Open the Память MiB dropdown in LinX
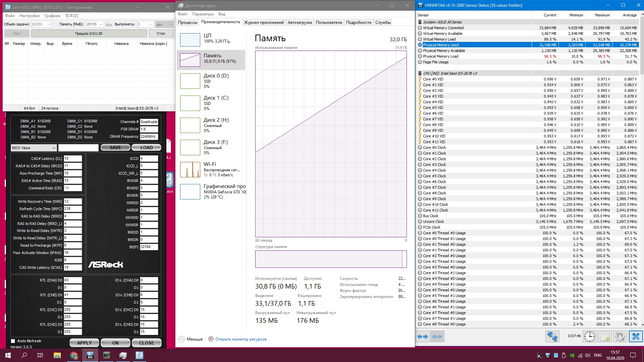 pyautogui.click(x=101, y=24)
